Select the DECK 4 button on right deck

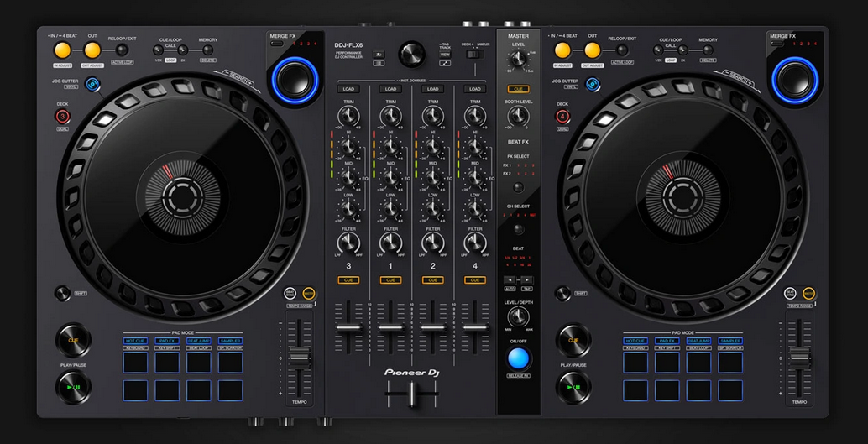pyautogui.click(x=563, y=117)
